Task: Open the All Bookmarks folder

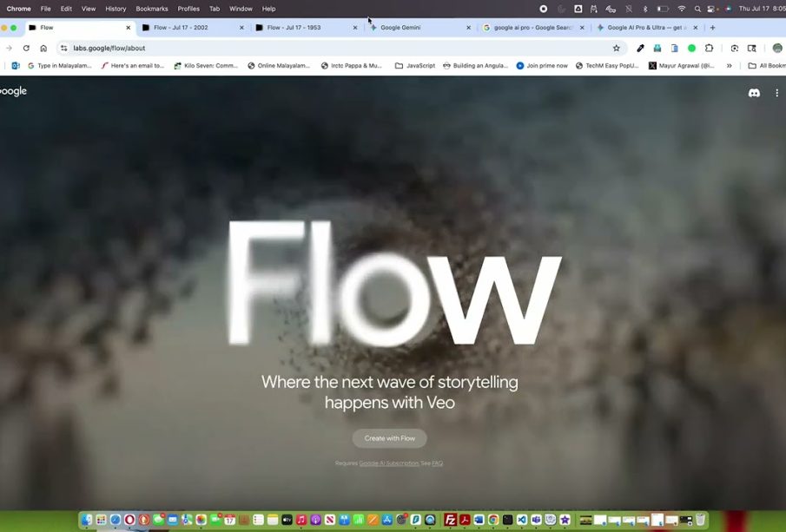Action: pos(768,66)
